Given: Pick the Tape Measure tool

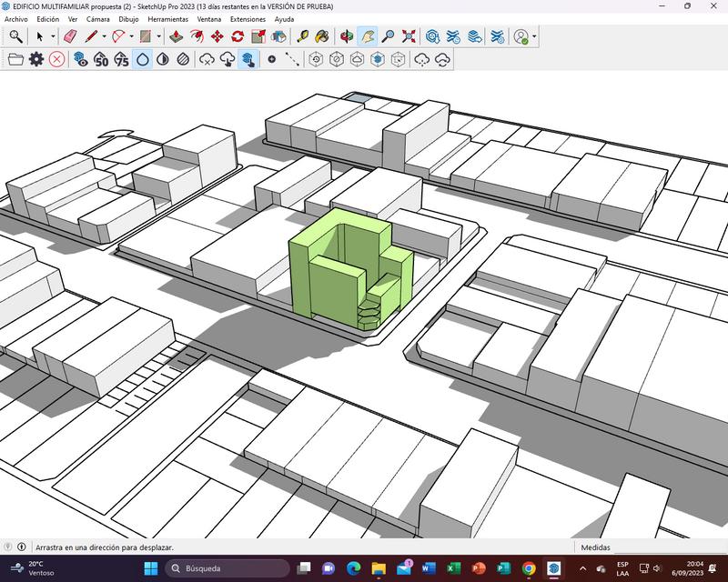Looking at the screenshot, I should tap(302, 36).
